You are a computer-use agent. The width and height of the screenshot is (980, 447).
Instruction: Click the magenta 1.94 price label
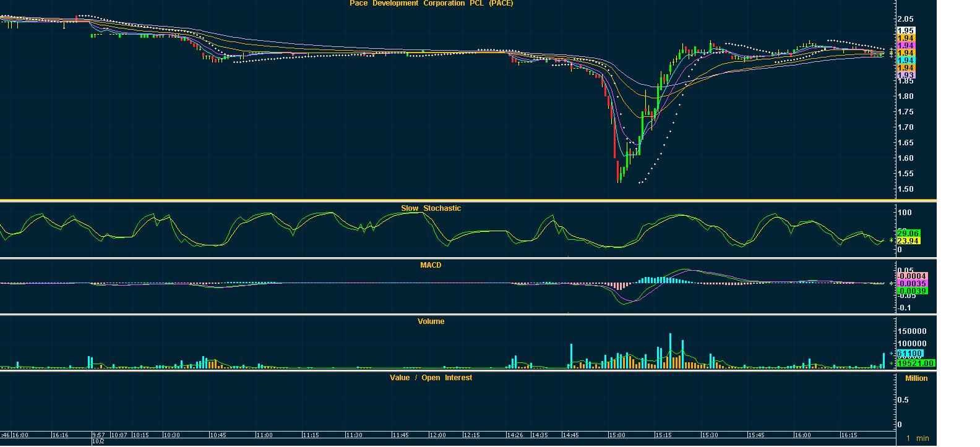tap(905, 46)
